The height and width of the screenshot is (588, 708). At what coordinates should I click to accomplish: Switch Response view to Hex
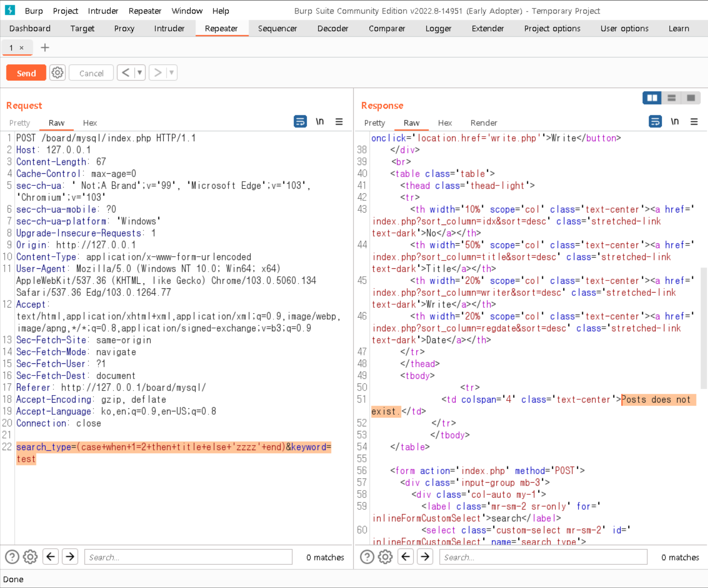[x=445, y=123]
